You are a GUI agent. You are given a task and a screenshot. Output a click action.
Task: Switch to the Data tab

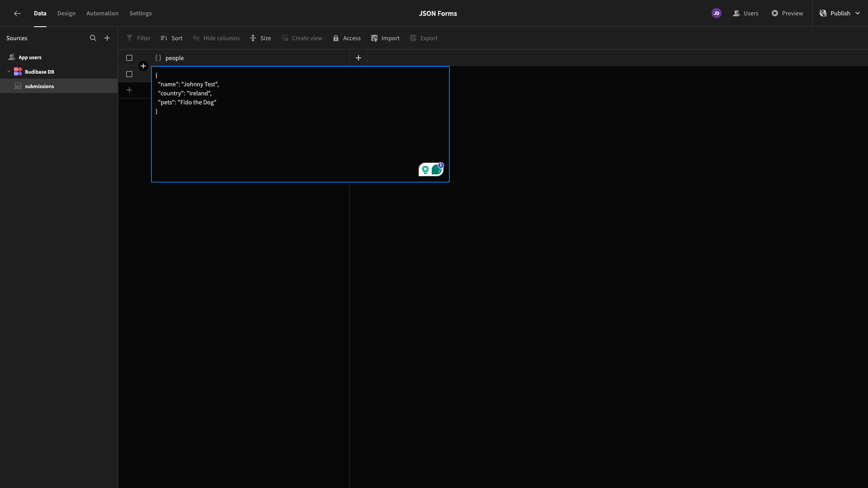pos(40,13)
